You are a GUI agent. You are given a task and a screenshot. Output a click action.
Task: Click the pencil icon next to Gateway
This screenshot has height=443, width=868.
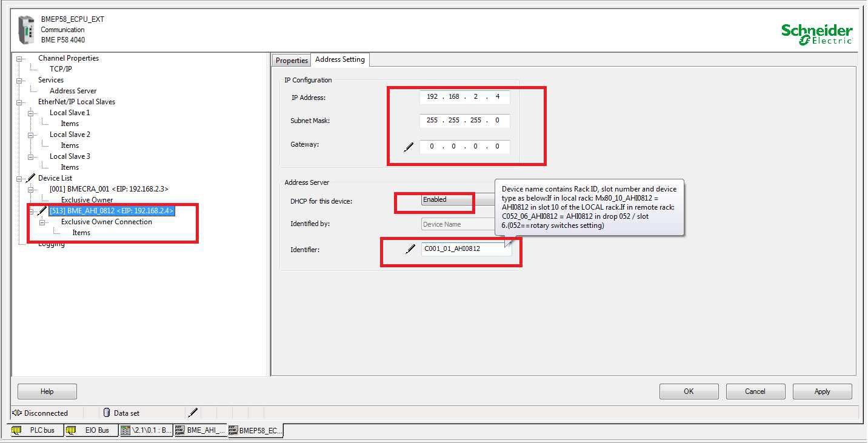click(x=409, y=147)
